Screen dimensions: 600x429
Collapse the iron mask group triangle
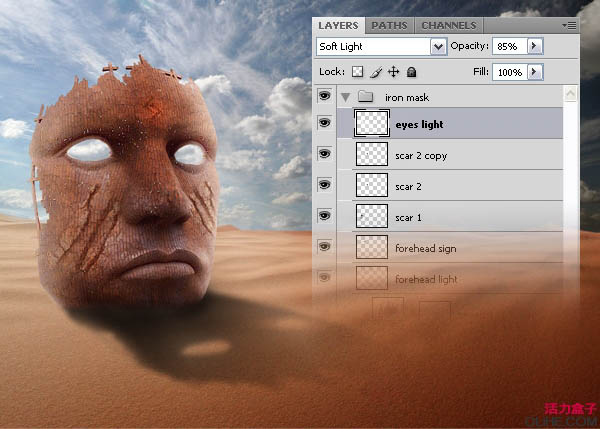346,97
